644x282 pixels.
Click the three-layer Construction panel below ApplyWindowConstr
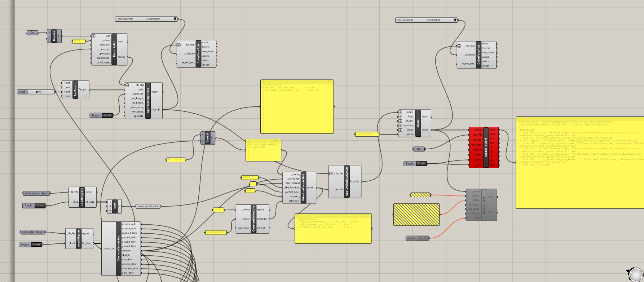tap(333, 229)
